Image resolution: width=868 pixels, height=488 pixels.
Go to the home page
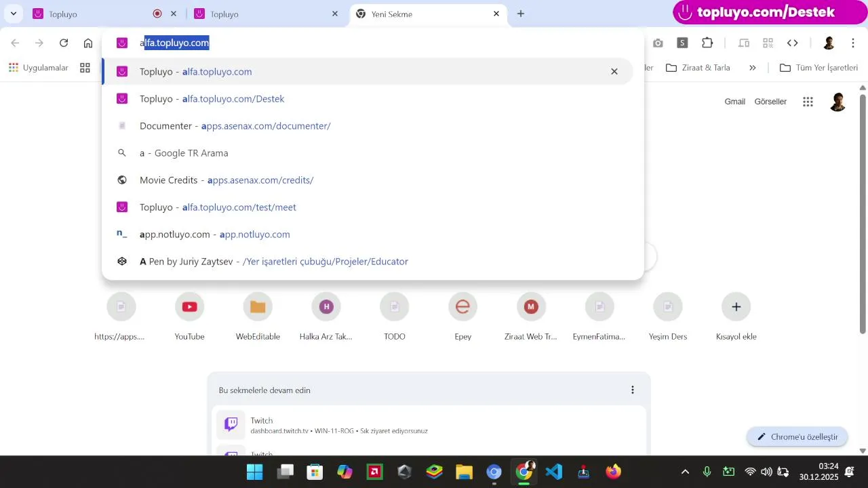[88, 43]
